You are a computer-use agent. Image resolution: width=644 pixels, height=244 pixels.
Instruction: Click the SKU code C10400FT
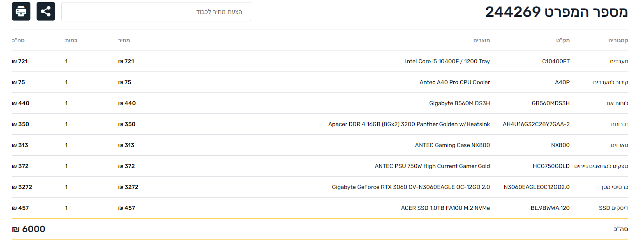556,62
